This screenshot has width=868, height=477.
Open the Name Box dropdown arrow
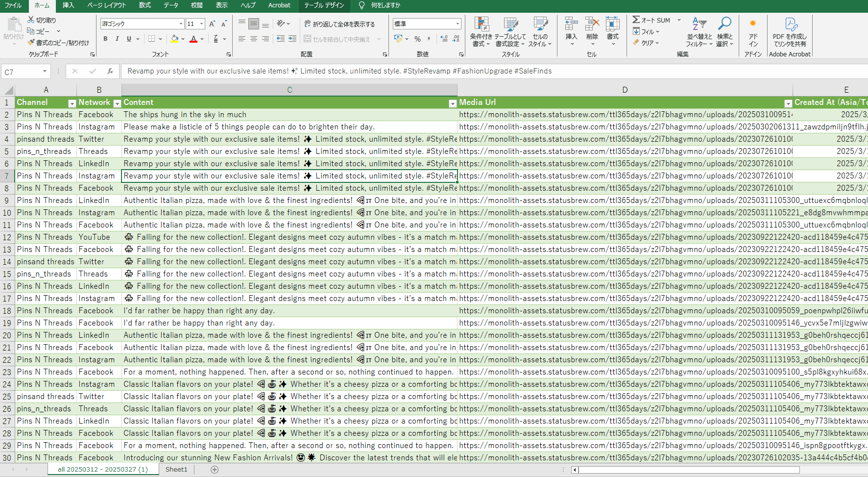coord(45,72)
